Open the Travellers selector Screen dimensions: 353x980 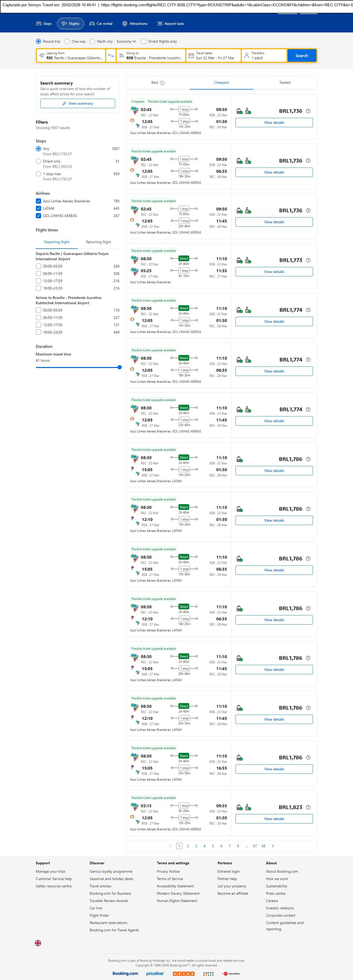[x=264, y=55]
